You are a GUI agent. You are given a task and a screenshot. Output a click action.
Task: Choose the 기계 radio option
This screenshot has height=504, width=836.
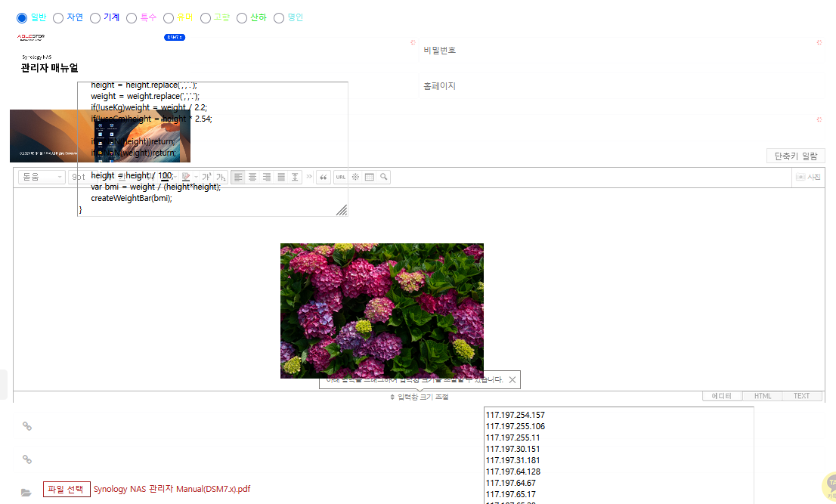coord(95,17)
